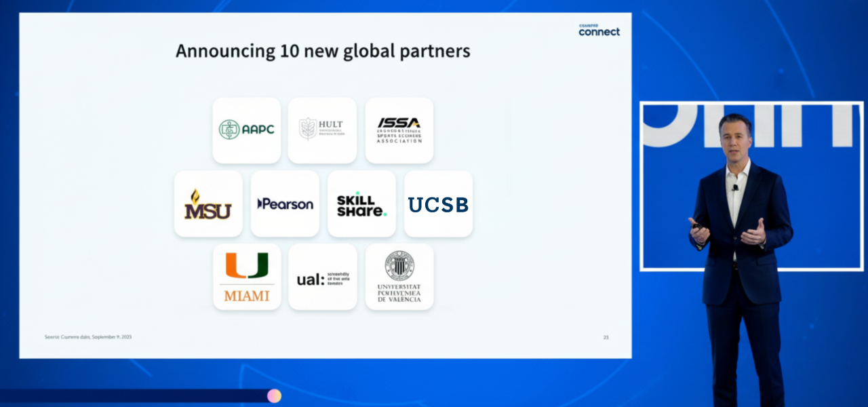
Task: Select the slide title announcing global partners
Action: pos(323,50)
